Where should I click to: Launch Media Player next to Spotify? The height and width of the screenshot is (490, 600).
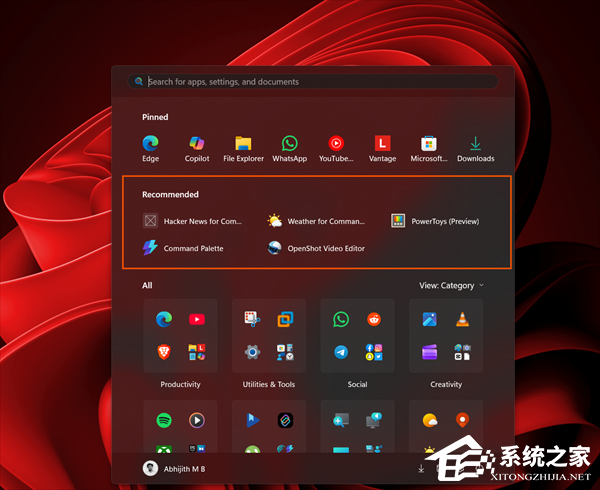tap(197, 420)
